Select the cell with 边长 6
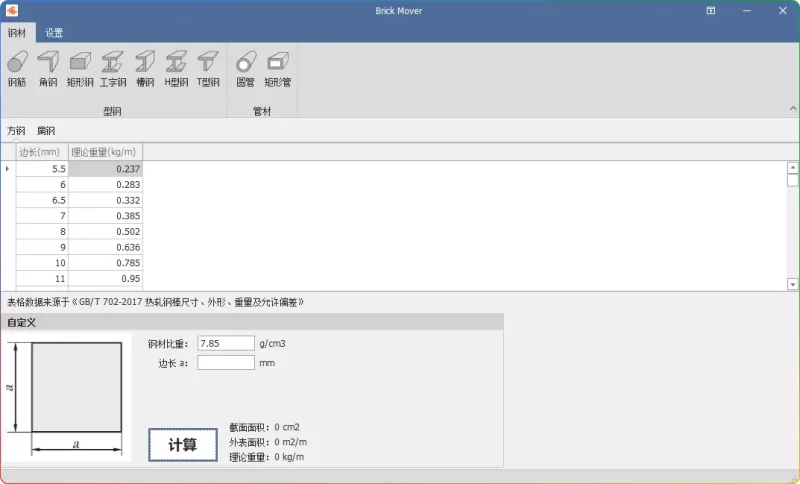 42,185
